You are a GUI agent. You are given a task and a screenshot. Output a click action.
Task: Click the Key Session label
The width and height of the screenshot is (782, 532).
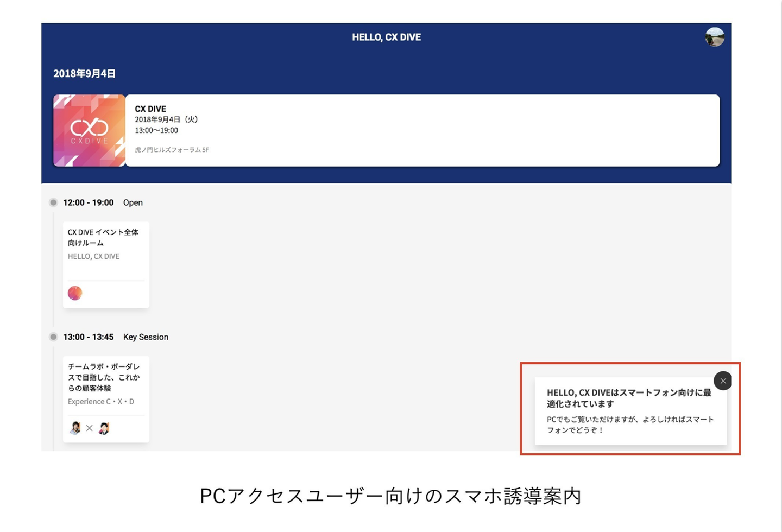point(146,337)
